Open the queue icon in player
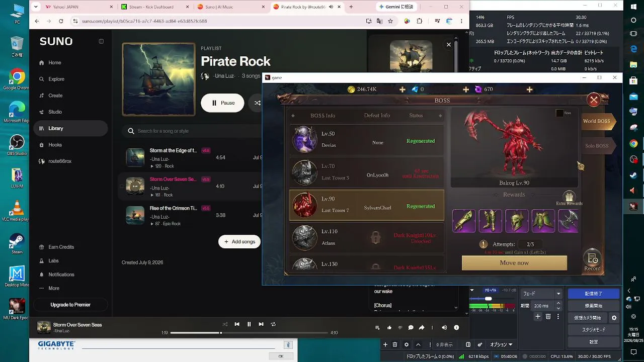This screenshot has width=644, height=362. coord(377,328)
